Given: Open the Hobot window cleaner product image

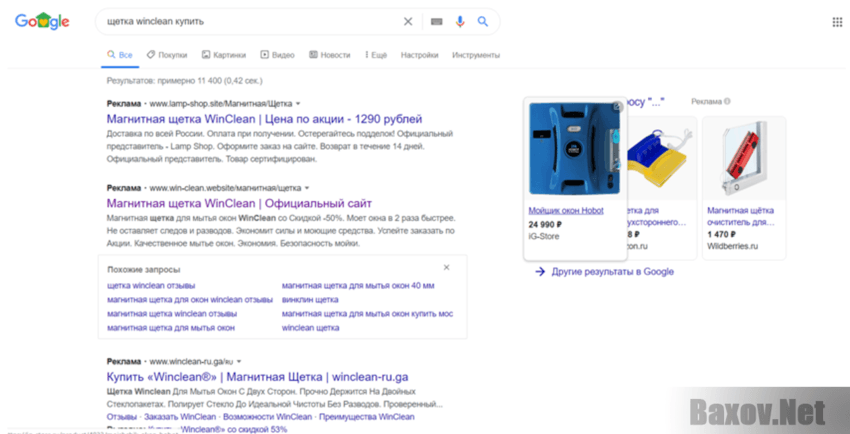Looking at the screenshot, I should [575, 149].
